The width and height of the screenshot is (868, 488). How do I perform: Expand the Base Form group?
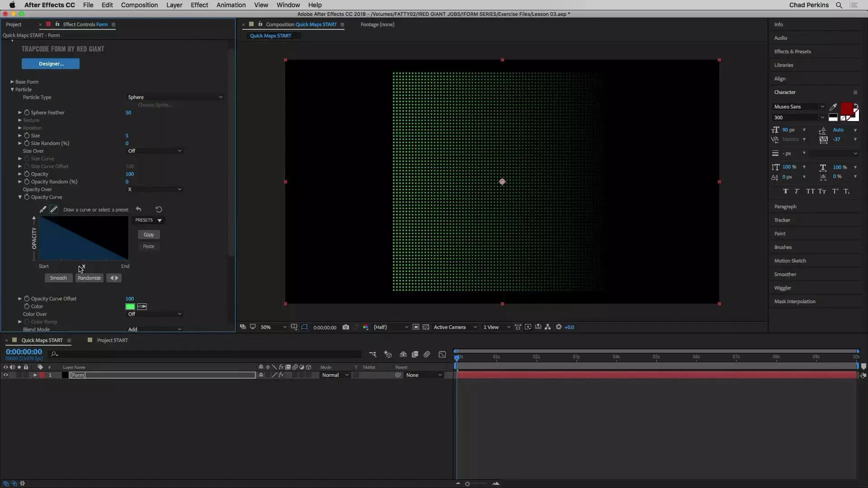(x=12, y=82)
